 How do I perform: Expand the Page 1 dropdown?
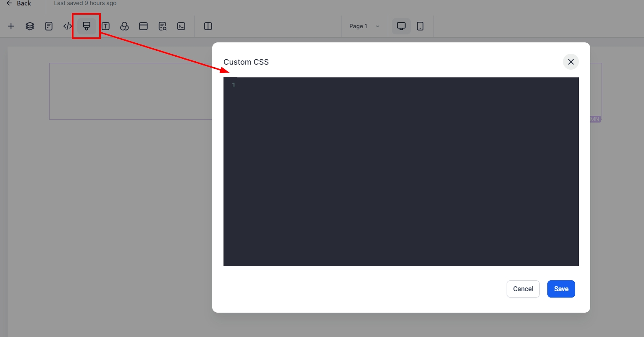tap(364, 26)
